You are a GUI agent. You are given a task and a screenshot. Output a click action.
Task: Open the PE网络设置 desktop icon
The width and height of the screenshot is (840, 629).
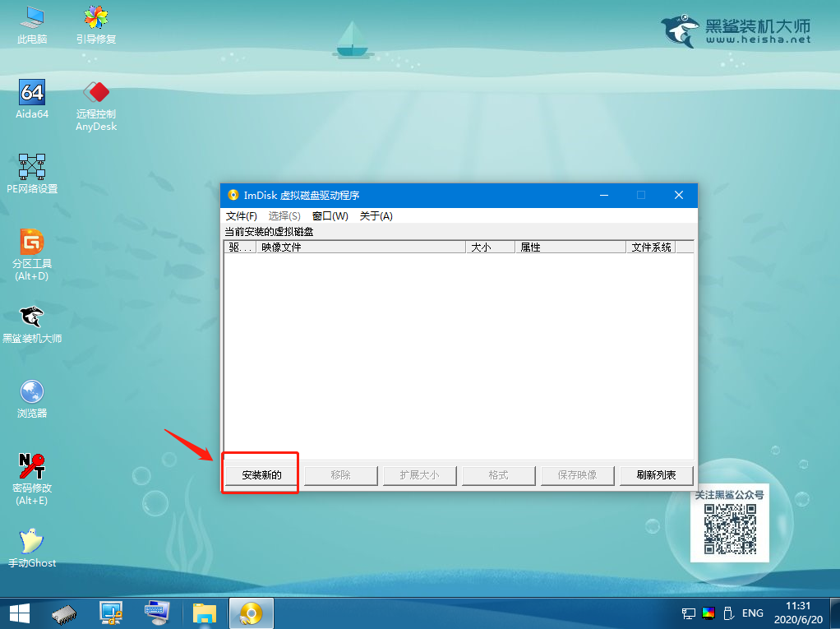pos(32,173)
